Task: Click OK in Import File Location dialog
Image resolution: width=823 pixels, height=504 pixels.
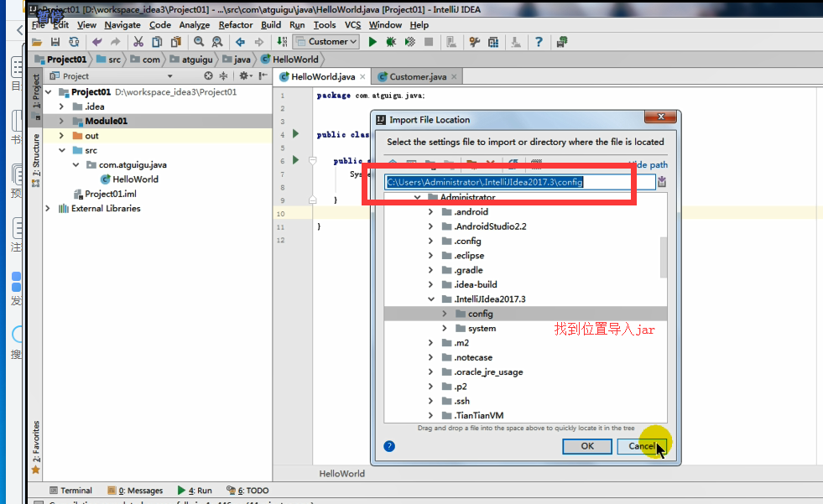Action: coord(586,446)
